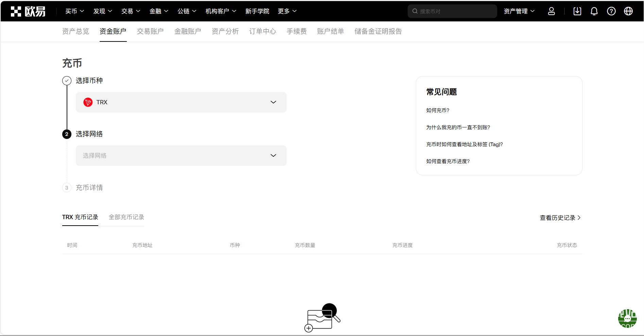The height and width of the screenshot is (336, 644).
Task: Click the globe language icon
Action: tap(628, 11)
